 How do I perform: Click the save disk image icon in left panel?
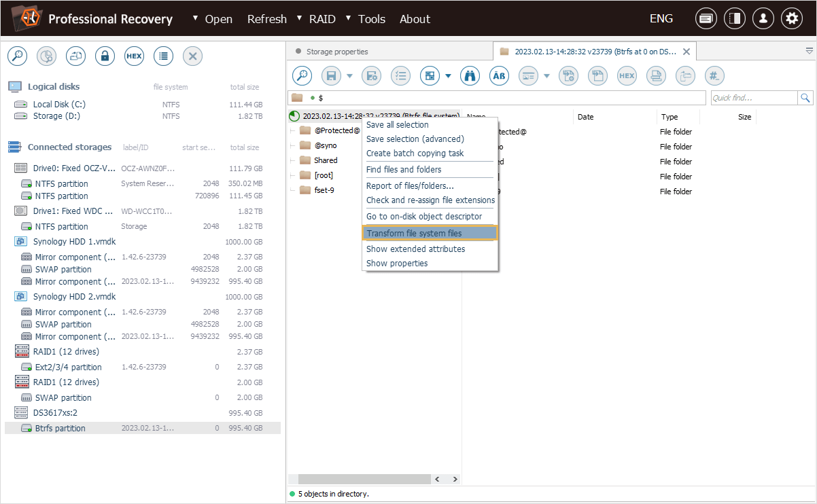click(x=75, y=56)
